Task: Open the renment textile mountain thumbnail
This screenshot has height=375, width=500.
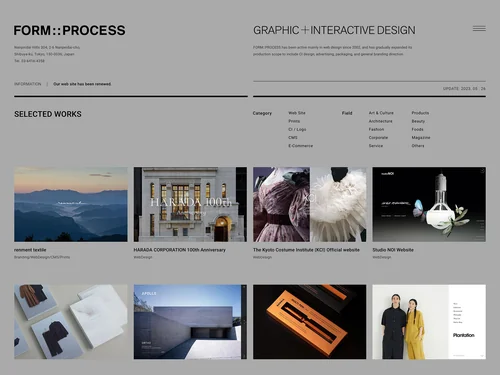Action: (71, 204)
